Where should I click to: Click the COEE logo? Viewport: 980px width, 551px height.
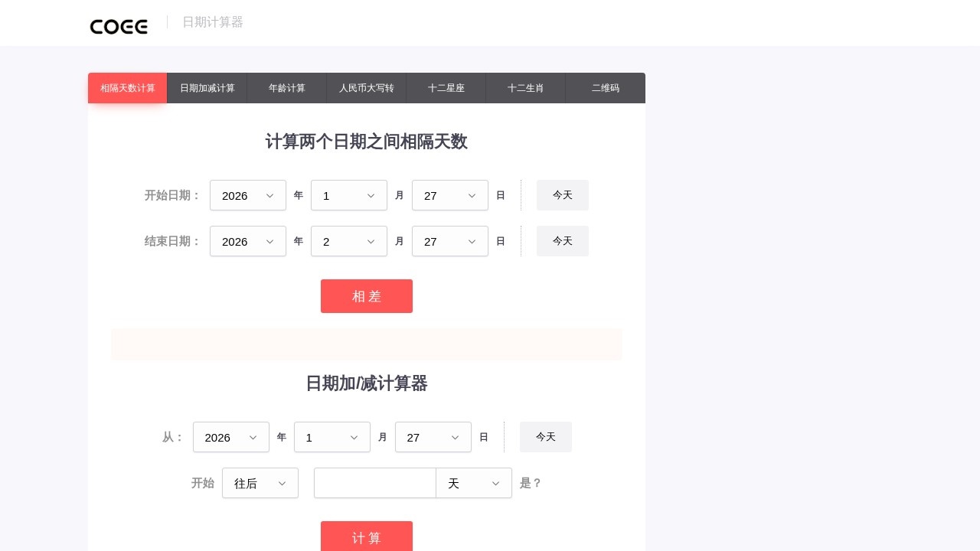119,26
